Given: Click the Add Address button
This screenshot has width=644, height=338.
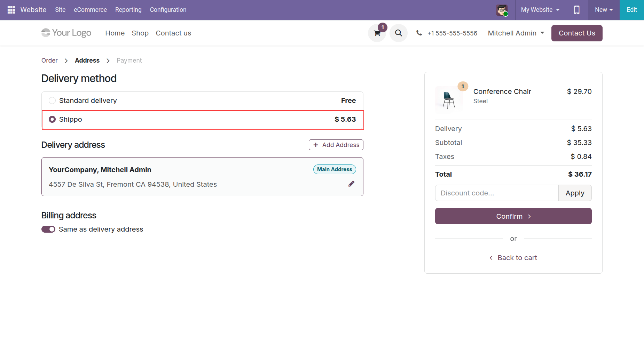Looking at the screenshot, I should (x=336, y=145).
